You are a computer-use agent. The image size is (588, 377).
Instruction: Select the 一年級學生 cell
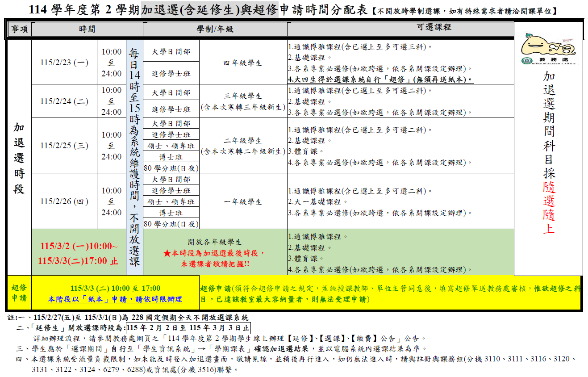click(x=243, y=202)
